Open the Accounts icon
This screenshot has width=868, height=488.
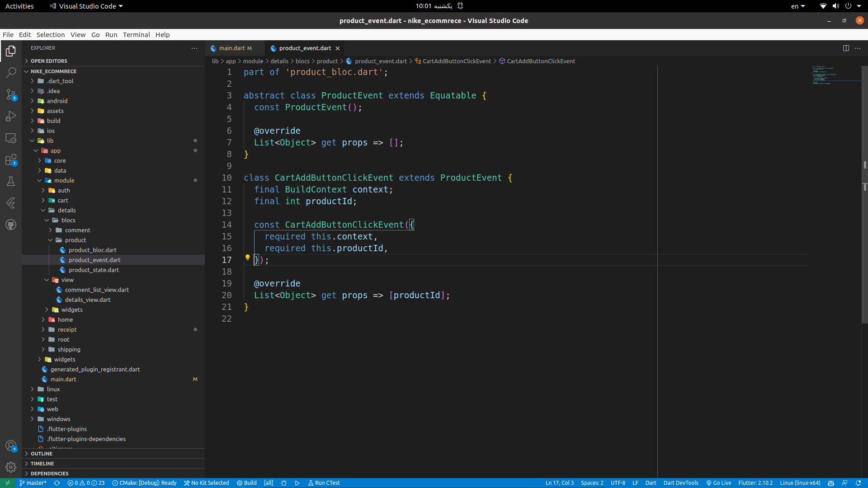click(11, 446)
